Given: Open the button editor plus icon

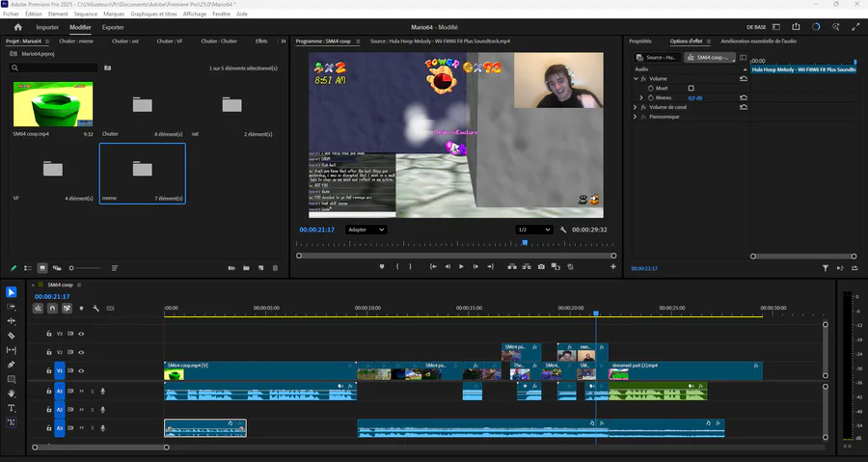Looking at the screenshot, I should tap(612, 267).
